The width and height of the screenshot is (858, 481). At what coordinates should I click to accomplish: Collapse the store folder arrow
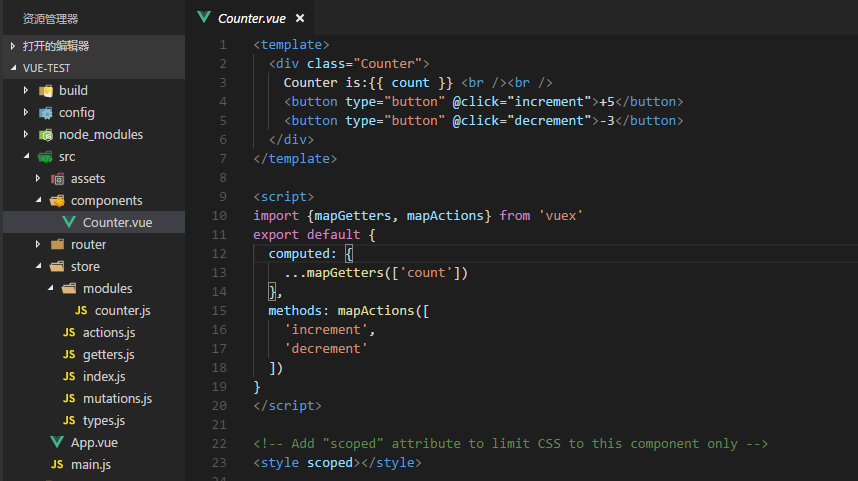(38, 265)
